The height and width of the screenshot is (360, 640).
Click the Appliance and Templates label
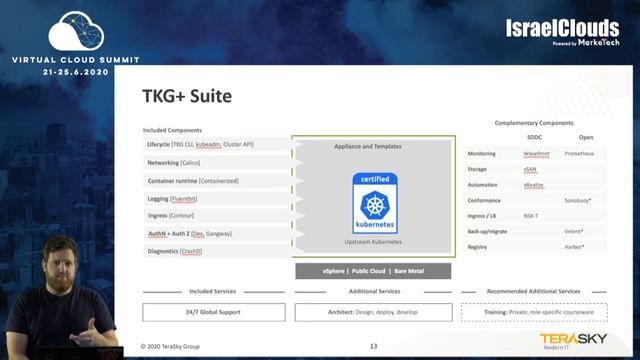[x=368, y=146]
